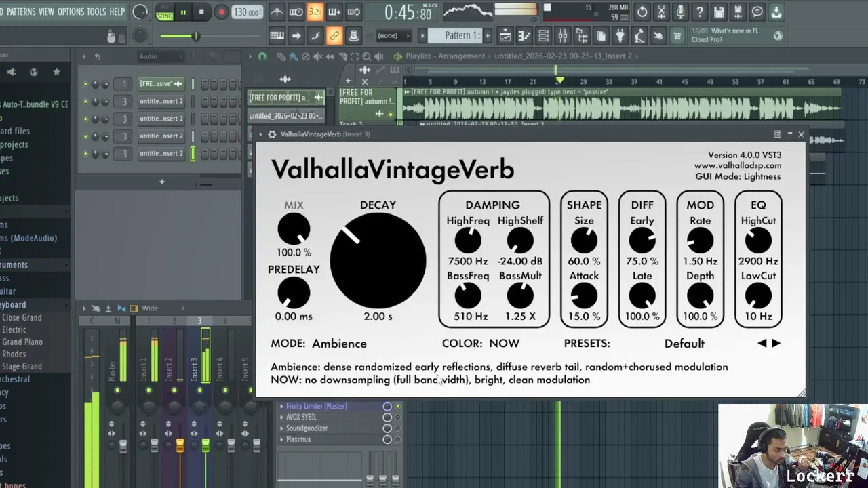868x488 pixels.
Task: Toggle AVOX SYBIL effect enable light
Action: [398, 418]
